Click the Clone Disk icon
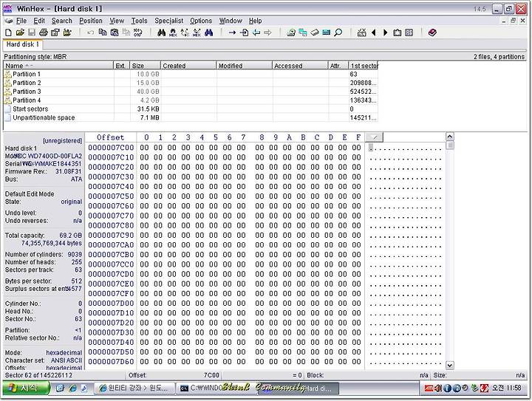 [x=303, y=32]
